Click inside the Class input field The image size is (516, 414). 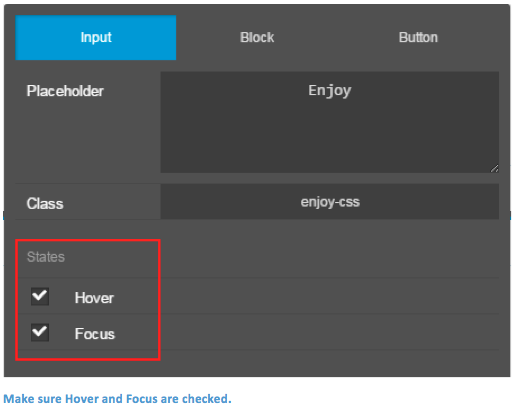pyautogui.click(x=330, y=202)
